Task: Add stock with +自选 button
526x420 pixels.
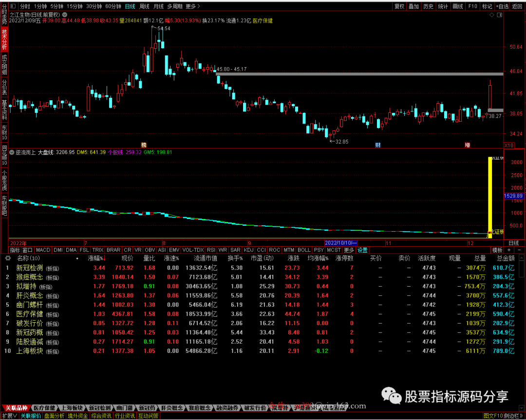Action: pyautogui.click(x=502, y=6)
